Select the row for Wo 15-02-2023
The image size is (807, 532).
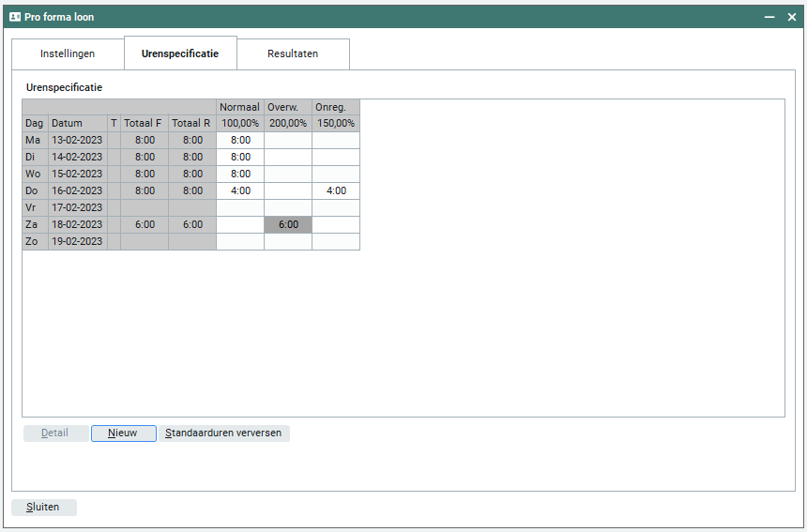[x=76, y=175]
